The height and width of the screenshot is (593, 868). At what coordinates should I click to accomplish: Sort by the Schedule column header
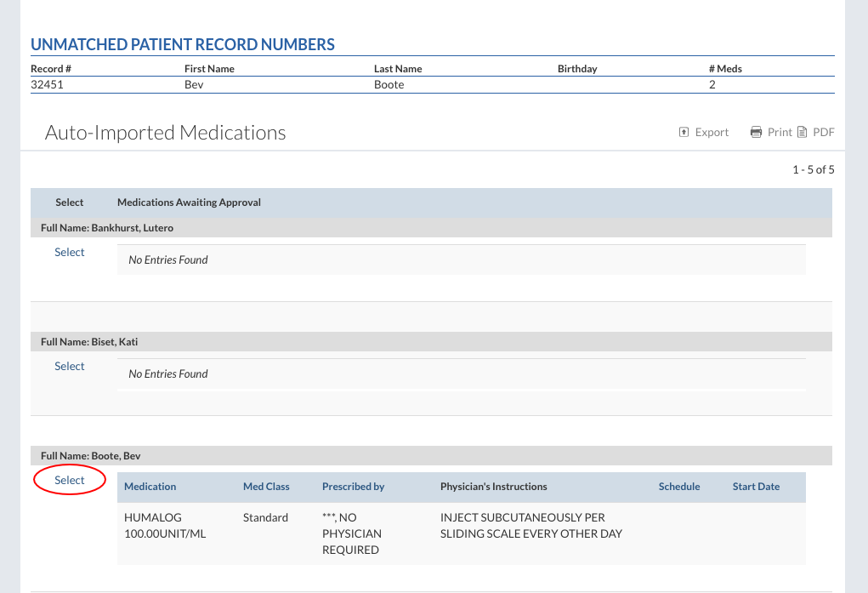[679, 487]
